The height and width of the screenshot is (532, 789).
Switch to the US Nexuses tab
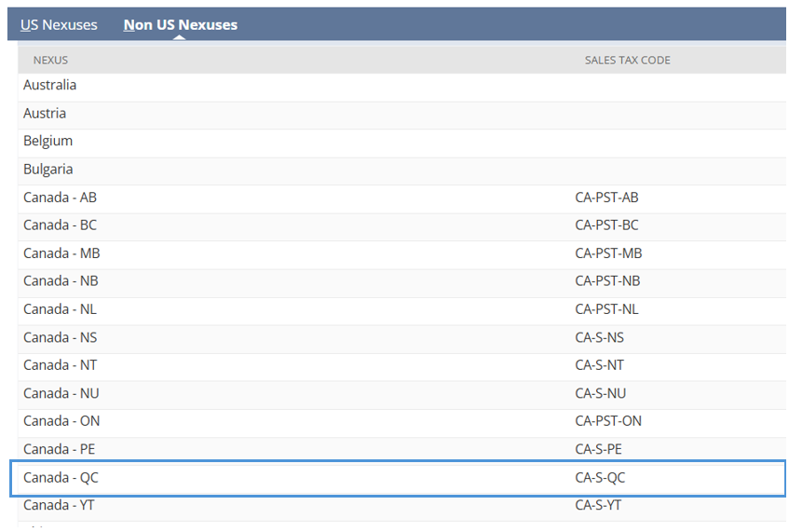(59, 24)
